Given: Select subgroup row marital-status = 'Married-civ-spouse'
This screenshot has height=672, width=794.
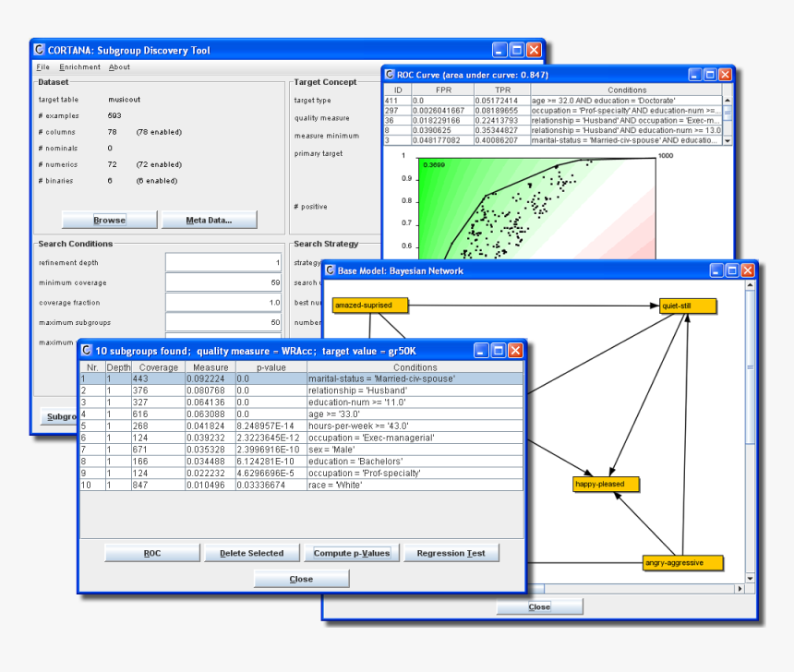Looking at the screenshot, I should [301, 378].
